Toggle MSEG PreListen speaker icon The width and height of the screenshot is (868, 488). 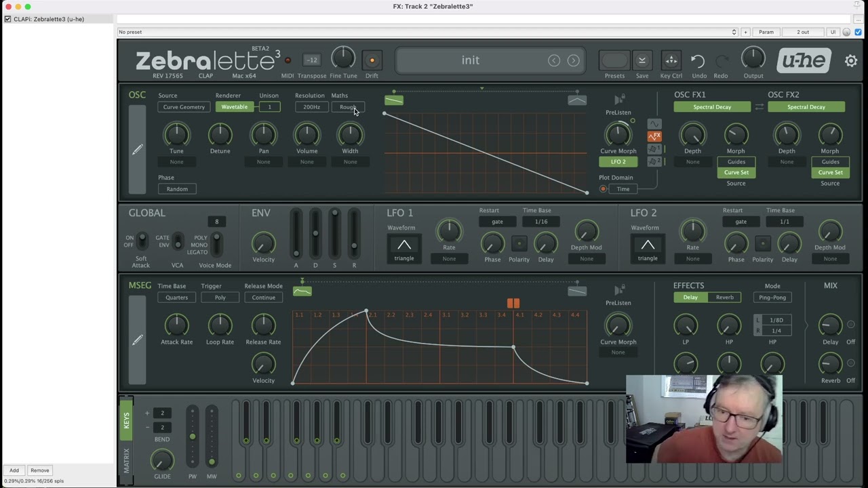pos(618,290)
